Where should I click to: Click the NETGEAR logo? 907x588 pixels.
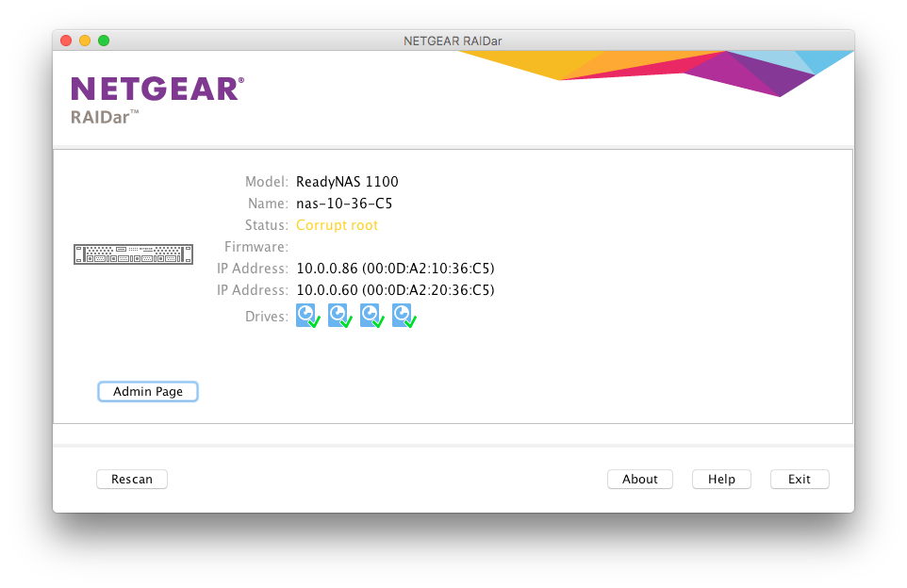tap(157, 88)
